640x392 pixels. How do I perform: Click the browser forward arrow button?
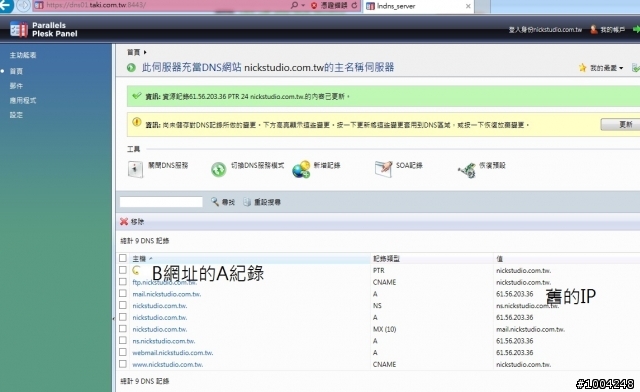coord(23,5)
